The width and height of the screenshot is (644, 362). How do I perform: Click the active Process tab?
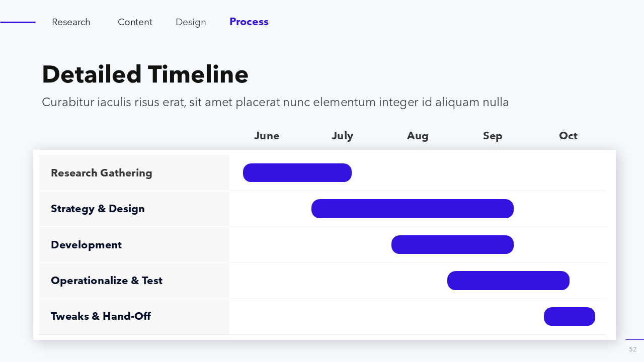pyautogui.click(x=249, y=22)
